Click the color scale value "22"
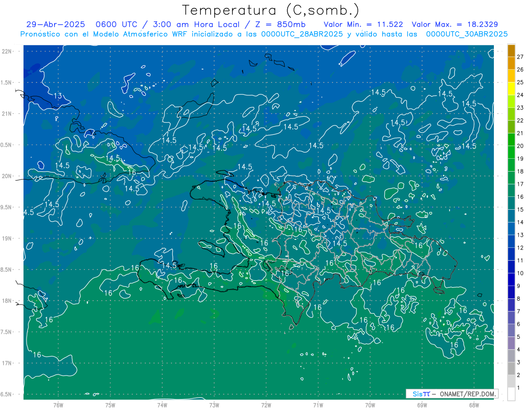 click(520, 121)
